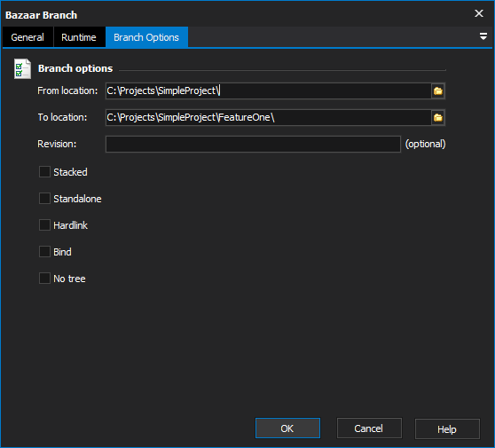Select the Branch Options tab
The width and height of the screenshot is (495, 448).
tap(146, 37)
